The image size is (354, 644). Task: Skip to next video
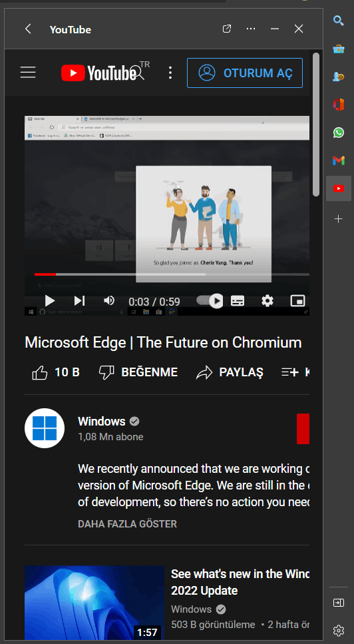coord(80,301)
